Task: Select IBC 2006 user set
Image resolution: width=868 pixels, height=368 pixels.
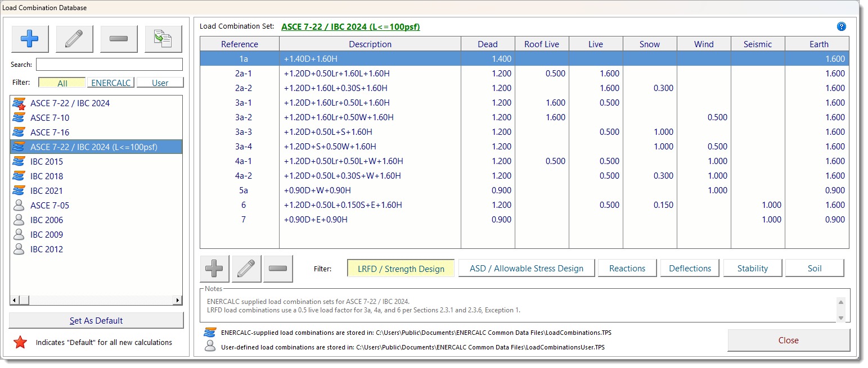Action: 96,220
